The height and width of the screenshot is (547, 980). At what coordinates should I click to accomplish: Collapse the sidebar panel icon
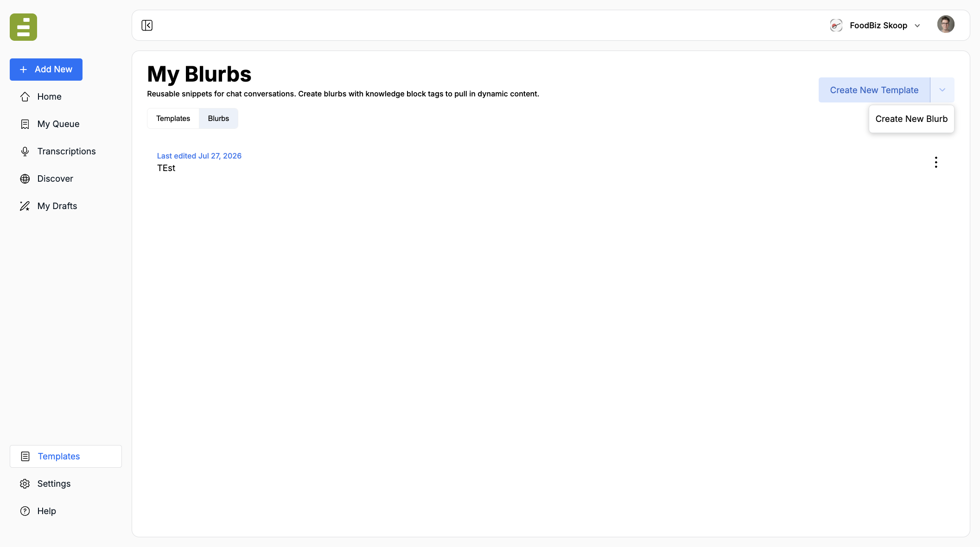point(147,25)
